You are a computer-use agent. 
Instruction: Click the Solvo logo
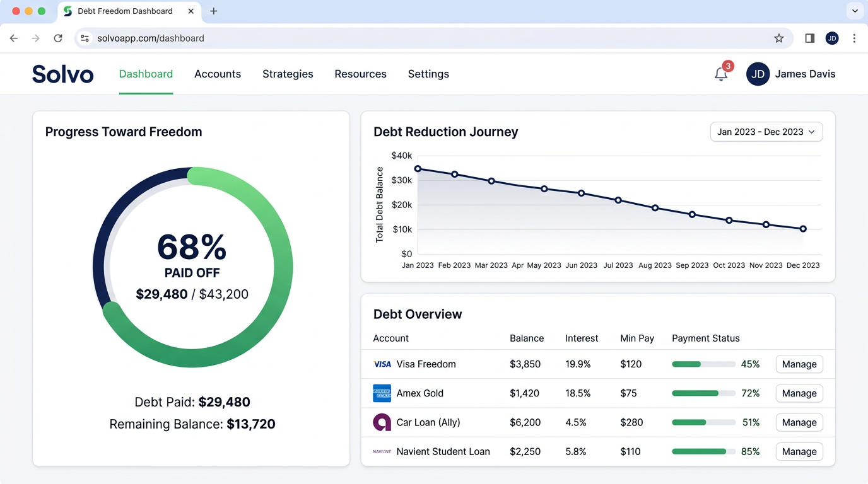pyautogui.click(x=62, y=74)
